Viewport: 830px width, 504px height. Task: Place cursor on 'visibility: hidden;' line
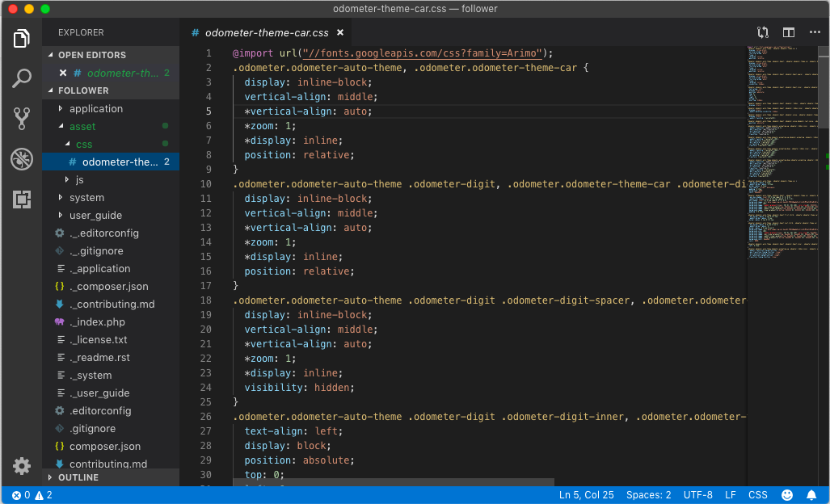[299, 388]
